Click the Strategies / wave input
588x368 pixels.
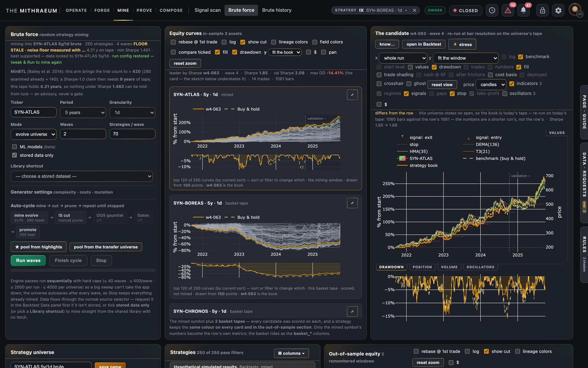point(132,134)
